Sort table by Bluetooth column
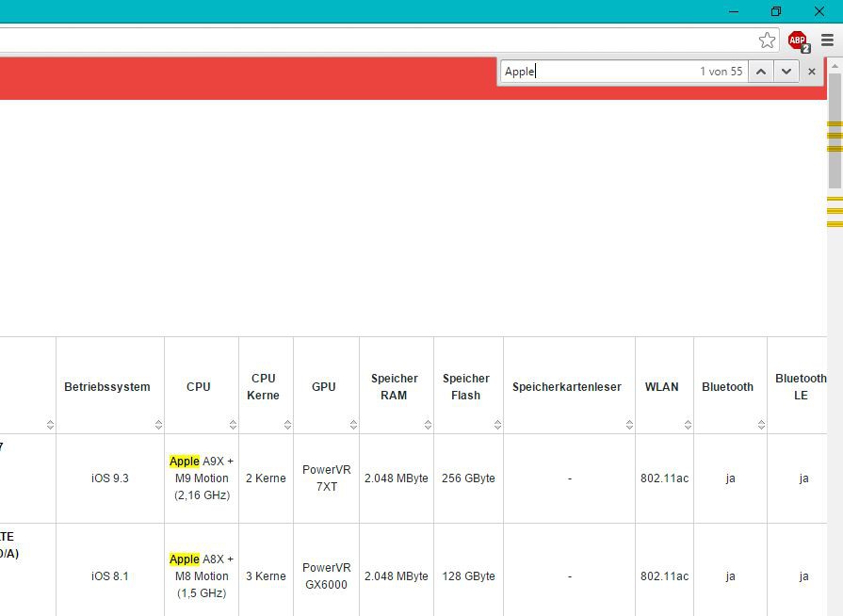Image resolution: width=843 pixels, height=616 pixels. click(x=727, y=387)
